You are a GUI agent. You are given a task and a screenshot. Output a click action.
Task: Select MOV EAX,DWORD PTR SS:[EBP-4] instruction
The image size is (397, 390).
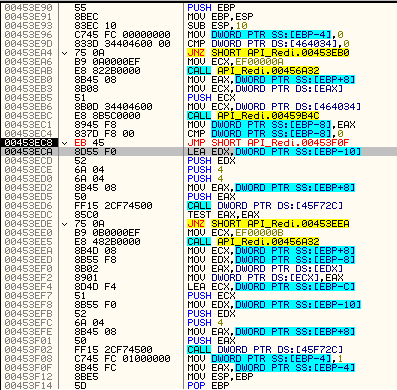(271, 367)
